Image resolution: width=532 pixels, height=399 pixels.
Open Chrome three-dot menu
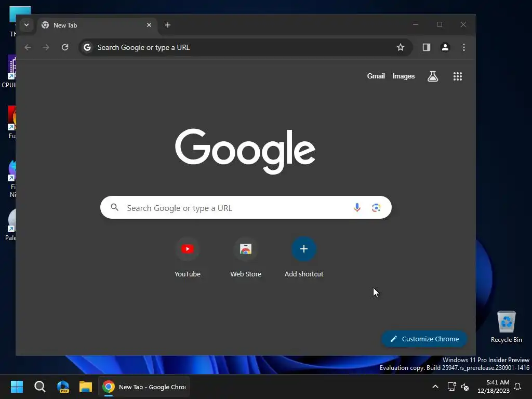[x=464, y=47]
